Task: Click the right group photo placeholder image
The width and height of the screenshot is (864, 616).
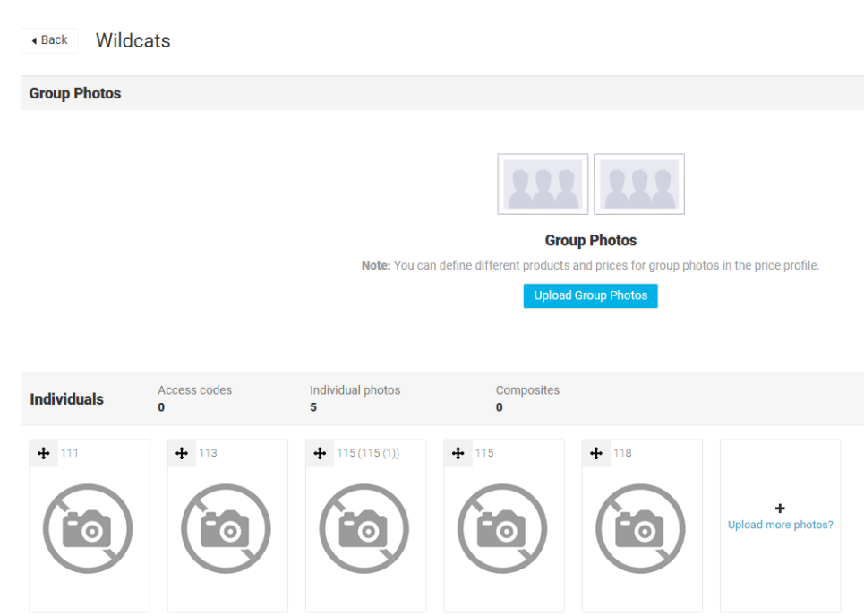Action: (639, 184)
